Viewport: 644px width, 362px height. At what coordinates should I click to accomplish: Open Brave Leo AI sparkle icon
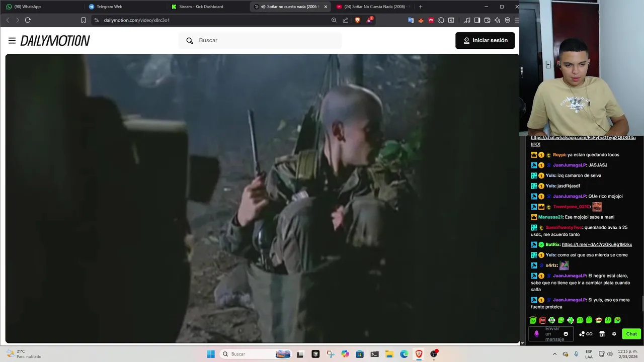coord(497,20)
